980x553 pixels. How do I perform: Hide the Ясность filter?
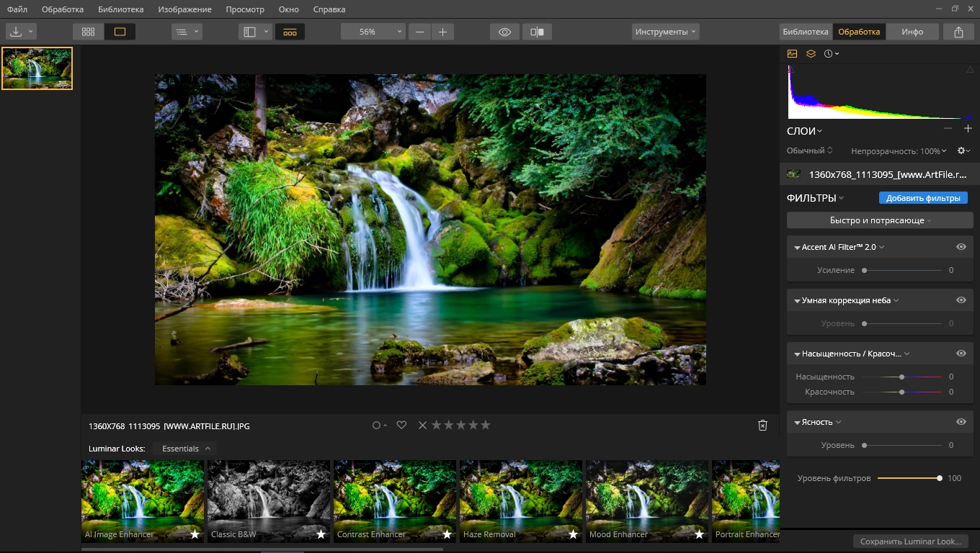tap(961, 422)
